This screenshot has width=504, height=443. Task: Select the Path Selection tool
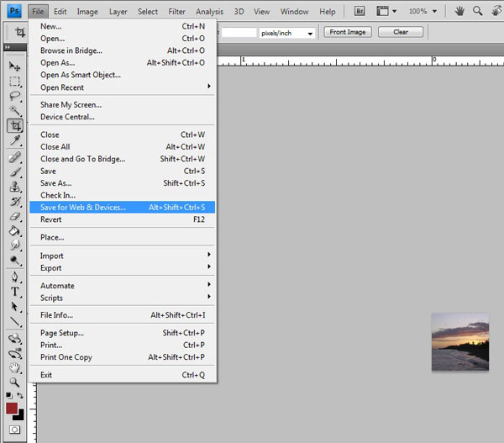coord(15,306)
